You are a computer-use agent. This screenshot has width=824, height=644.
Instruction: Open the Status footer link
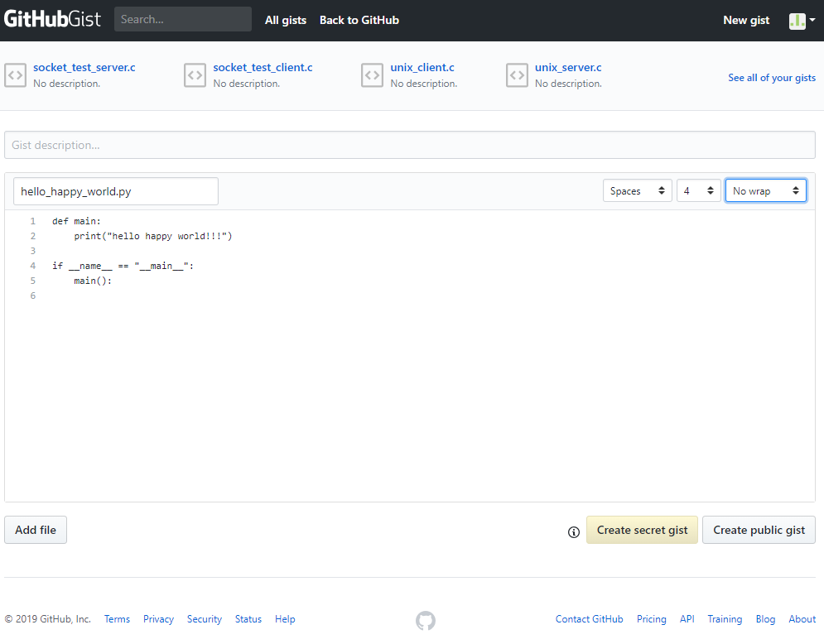click(x=248, y=619)
